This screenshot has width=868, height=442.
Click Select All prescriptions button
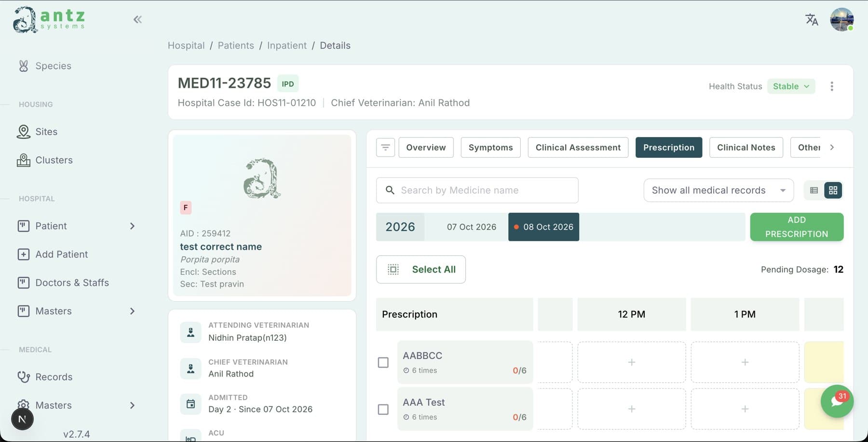coord(420,269)
